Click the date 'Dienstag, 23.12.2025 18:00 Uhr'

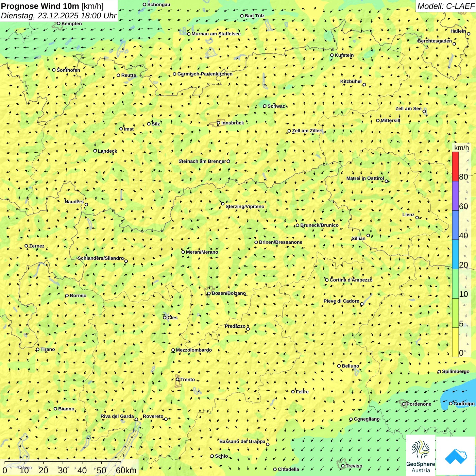(x=58, y=16)
